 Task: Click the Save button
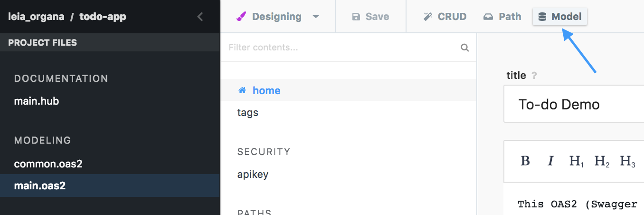(x=370, y=17)
